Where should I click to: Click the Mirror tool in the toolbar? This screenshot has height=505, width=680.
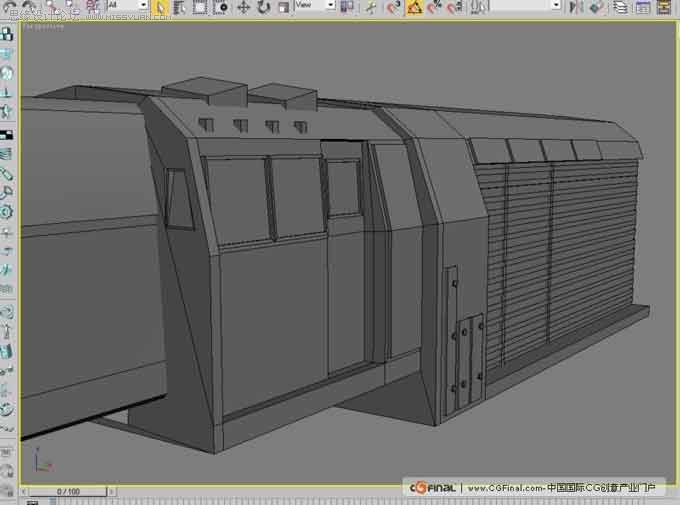[x=576, y=7]
